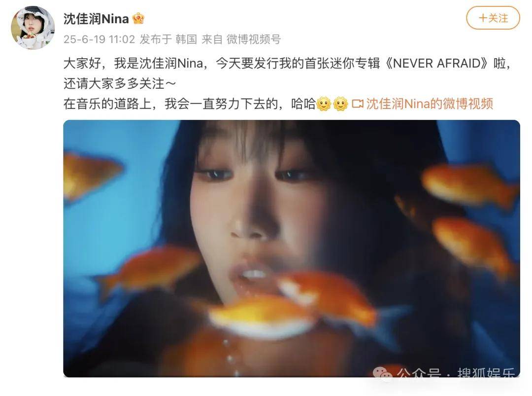Click the 微博视频号 source link
The image size is (532, 396).
click(254, 39)
